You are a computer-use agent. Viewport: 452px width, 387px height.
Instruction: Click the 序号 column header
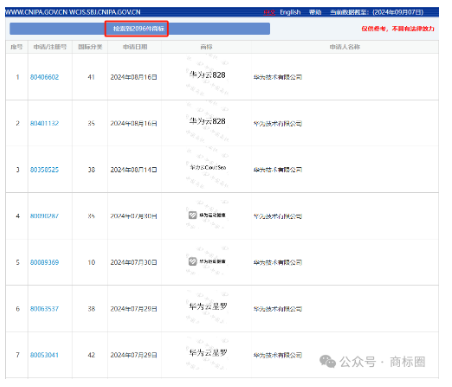pos(17,47)
